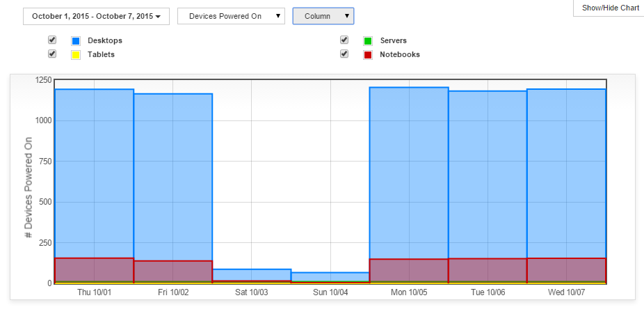Expand the Devices Powered On dropdown
Image resolution: width=644 pixels, height=314 pixels.
[x=231, y=16]
